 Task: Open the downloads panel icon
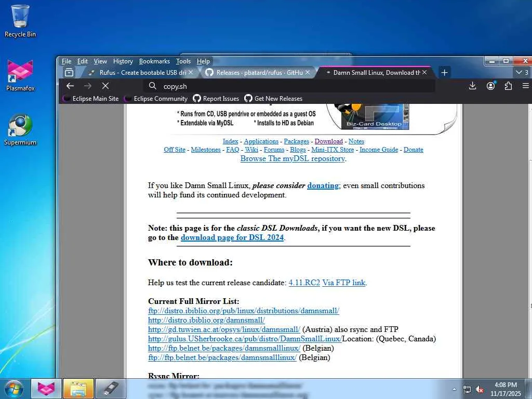[472, 86]
